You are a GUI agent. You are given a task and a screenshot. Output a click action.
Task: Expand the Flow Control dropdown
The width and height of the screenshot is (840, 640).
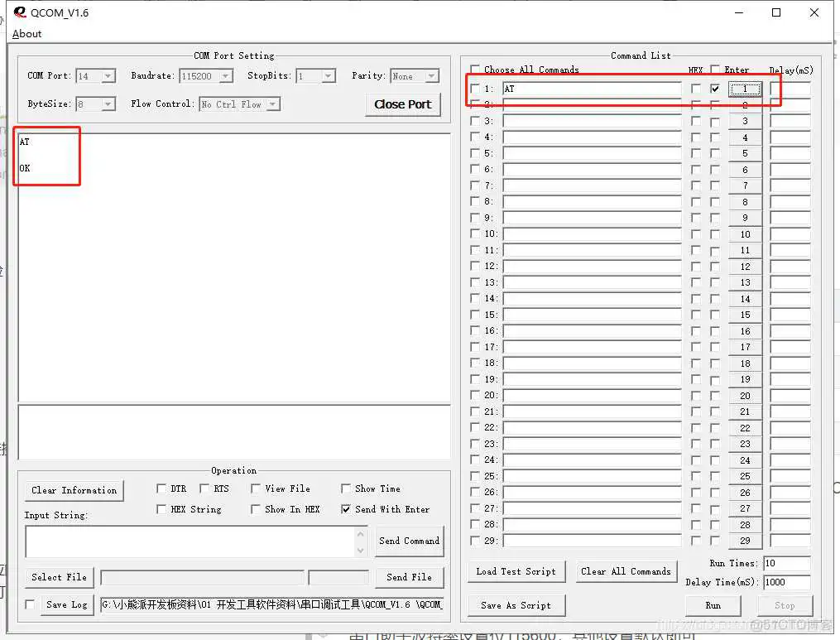coord(272,104)
